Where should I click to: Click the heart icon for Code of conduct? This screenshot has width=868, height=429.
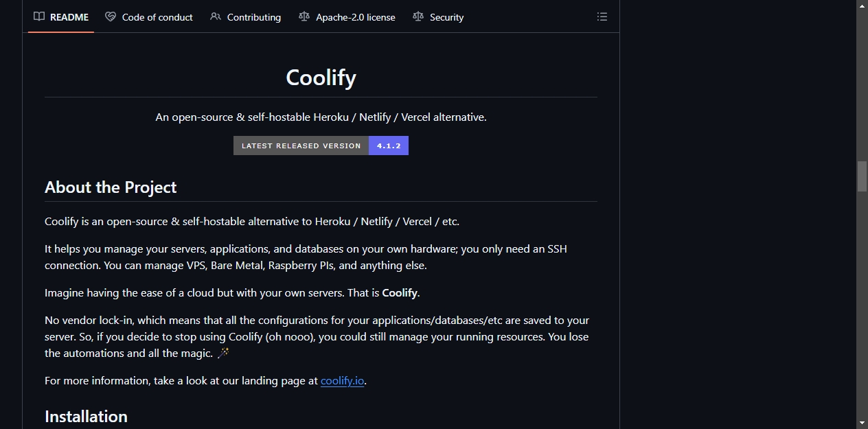(111, 16)
